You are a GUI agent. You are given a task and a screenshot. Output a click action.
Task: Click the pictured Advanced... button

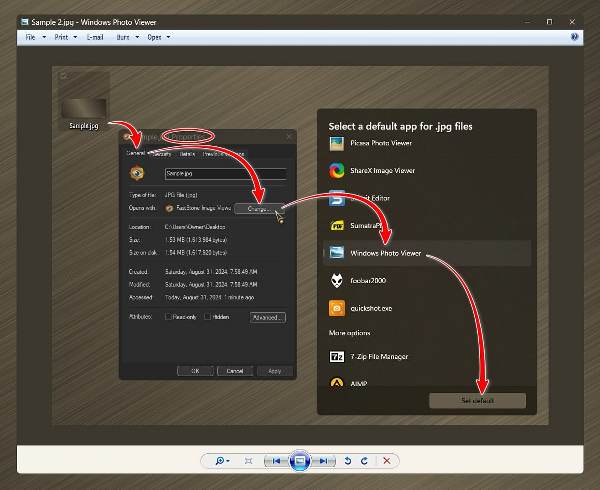(268, 317)
